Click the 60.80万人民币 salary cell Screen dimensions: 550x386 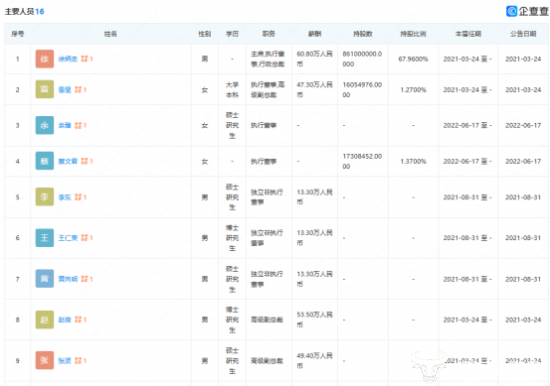[x=315, y=59]
